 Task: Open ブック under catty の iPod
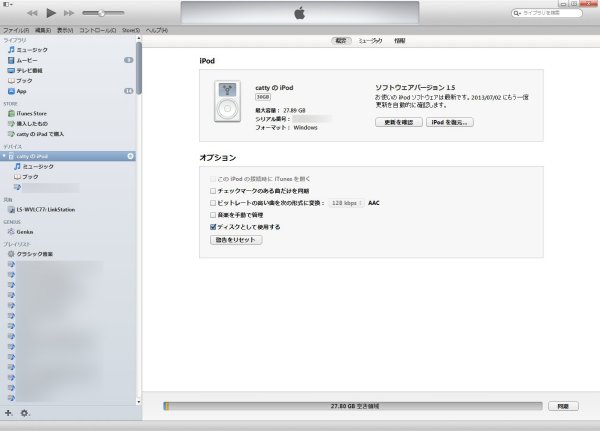(26, 177)
